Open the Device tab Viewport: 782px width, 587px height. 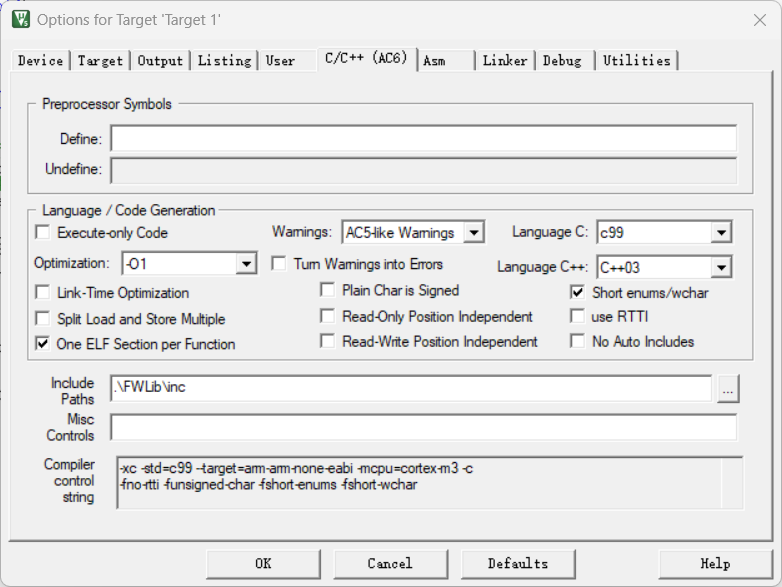pyautogui.click(x=41, y=61)
